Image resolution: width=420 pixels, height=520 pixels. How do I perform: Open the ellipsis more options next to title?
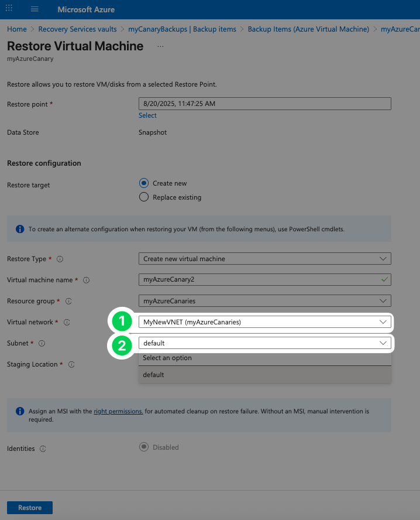(161, 46)
